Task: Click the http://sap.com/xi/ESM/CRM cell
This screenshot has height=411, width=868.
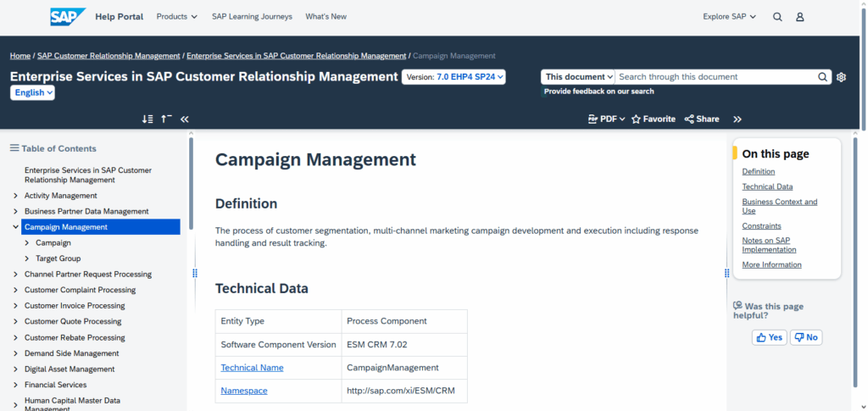Action: 404,392
